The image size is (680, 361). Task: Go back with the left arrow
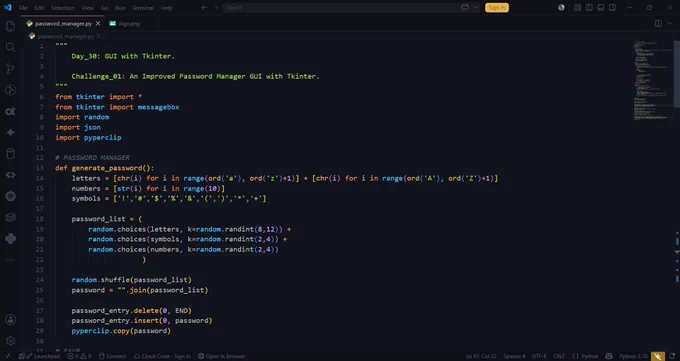tap(204, 7)
